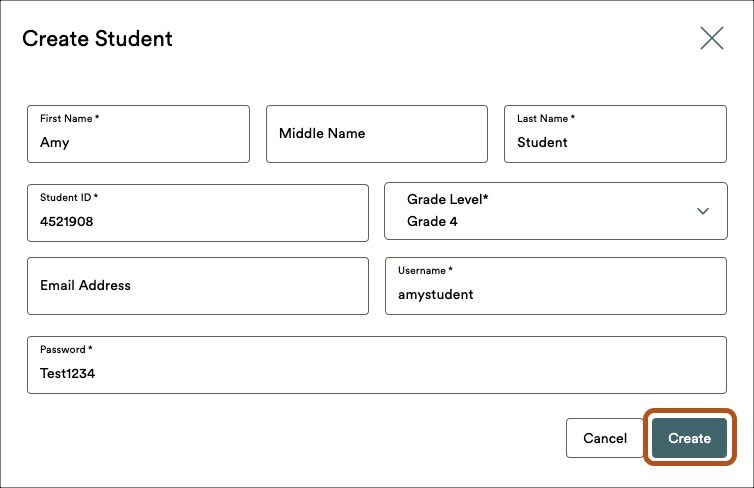Click the Last Name label text
The image size is (754, 488).
point(546,119)
